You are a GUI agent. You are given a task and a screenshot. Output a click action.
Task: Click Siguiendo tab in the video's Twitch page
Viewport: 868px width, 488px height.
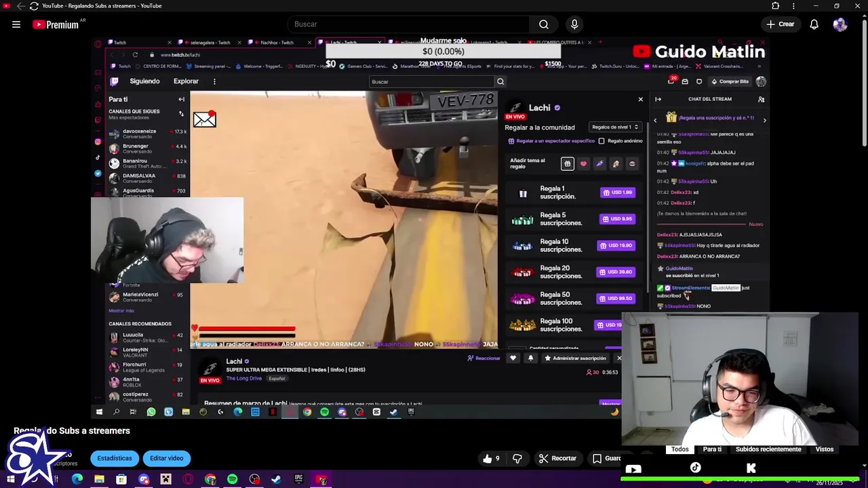144,81
